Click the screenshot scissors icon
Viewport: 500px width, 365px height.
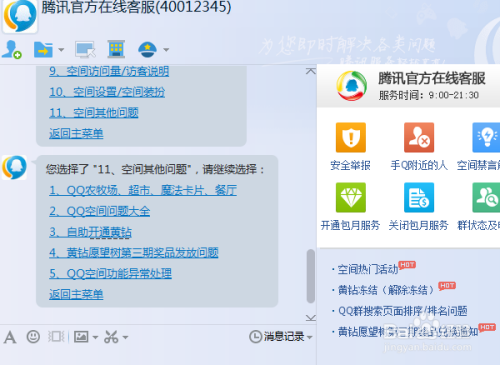click(111, 337)
